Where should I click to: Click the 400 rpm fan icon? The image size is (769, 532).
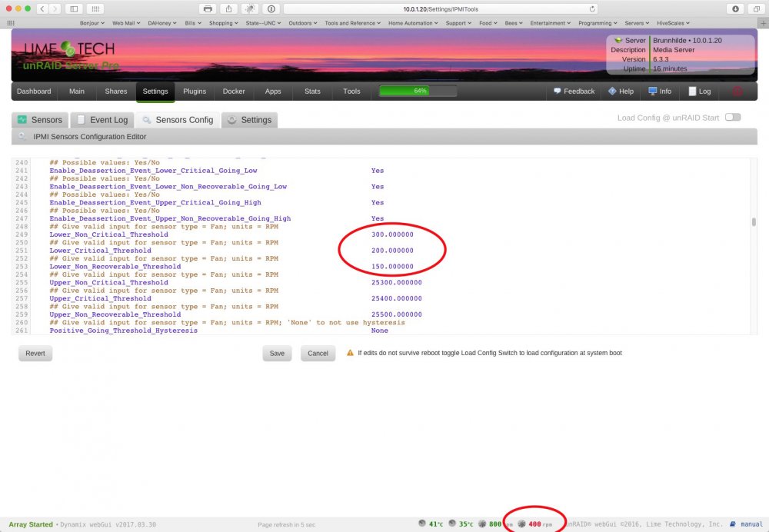click(x=522, y=524)
